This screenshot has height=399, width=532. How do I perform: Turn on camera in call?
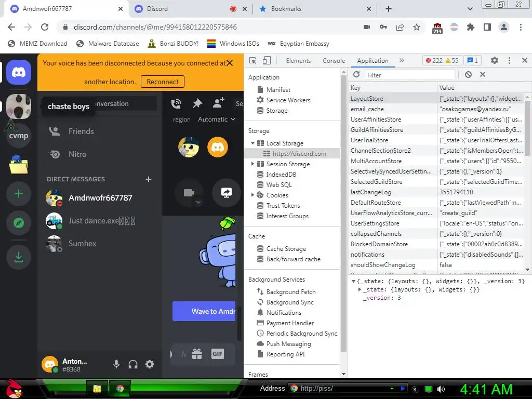[x=189, y=193]
